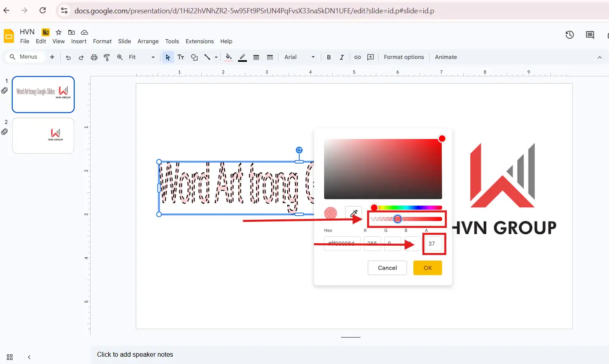Select the text box tool
The image size is (609, 364).
[x=181, y=57]
